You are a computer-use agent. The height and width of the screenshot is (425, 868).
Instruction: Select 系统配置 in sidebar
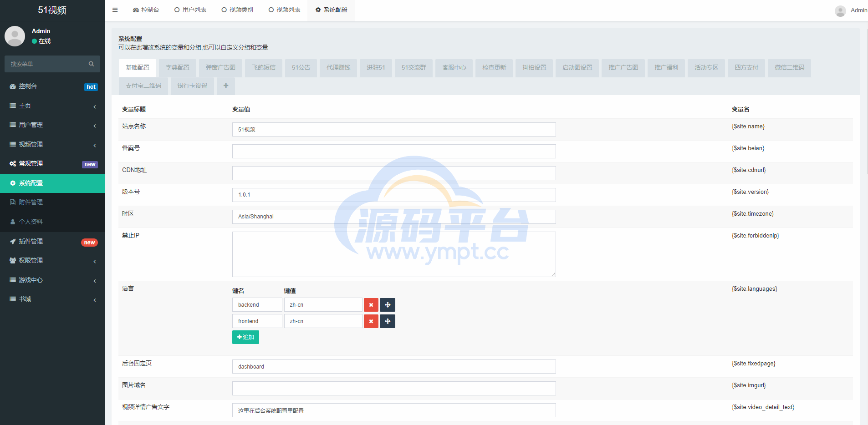(52, 183)
